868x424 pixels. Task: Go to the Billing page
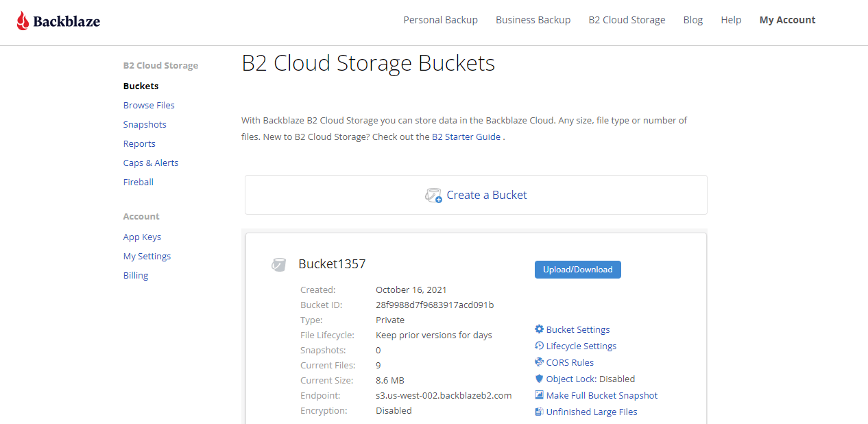(x=135, y=275)
